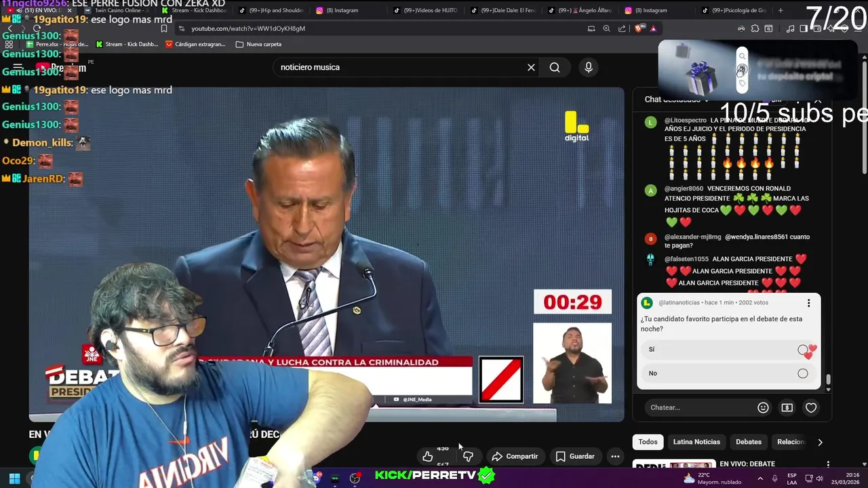
Task: Open poll options three-dot menu
Action: pyautogui.click(x=808, y=303)
